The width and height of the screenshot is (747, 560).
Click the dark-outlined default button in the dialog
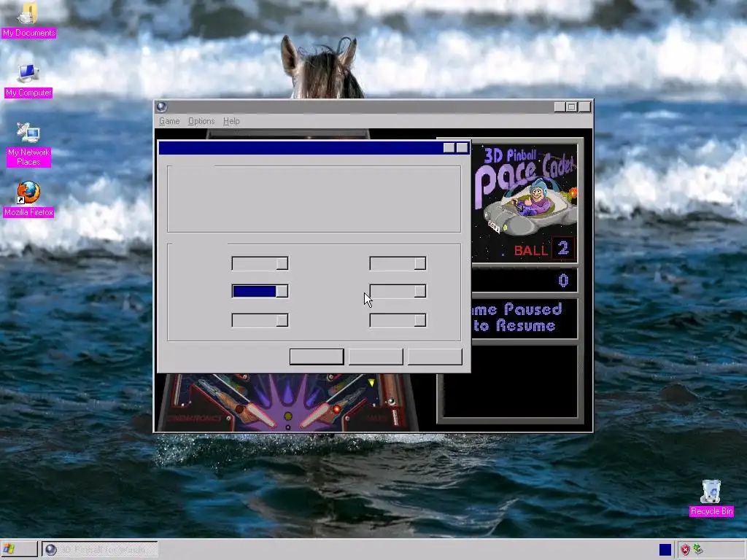coord(317,357)
